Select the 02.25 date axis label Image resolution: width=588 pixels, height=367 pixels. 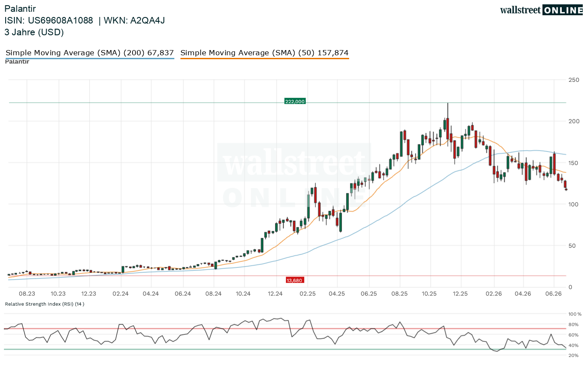coord(307,294)
